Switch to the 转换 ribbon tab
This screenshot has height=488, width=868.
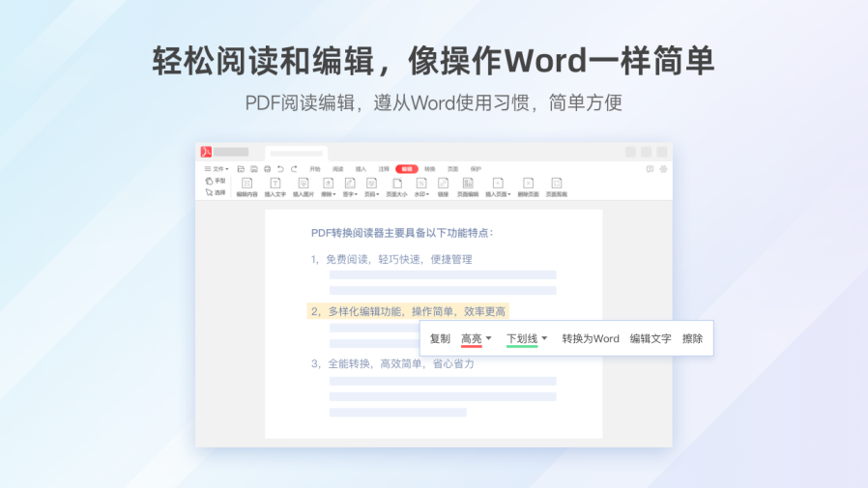[x=429, y=169]
